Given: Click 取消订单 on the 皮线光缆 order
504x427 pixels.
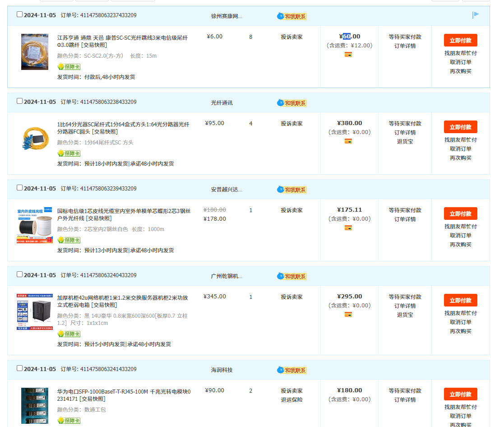Looking at the screenshot, I should click(x=460, y=235).
